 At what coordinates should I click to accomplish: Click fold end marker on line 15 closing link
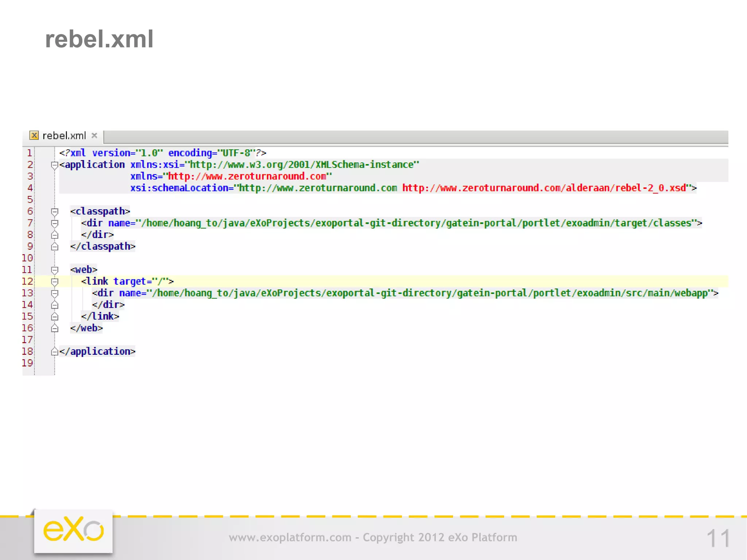[x=55, y=316]
